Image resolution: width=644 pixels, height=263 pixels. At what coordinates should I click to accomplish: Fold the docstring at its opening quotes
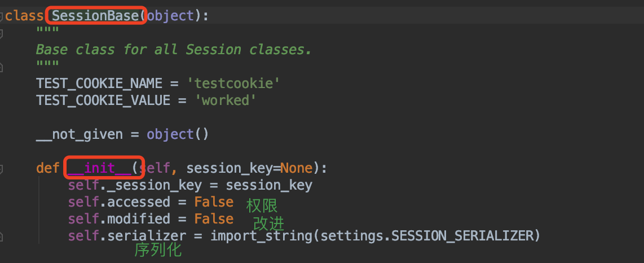pos(2,34)
